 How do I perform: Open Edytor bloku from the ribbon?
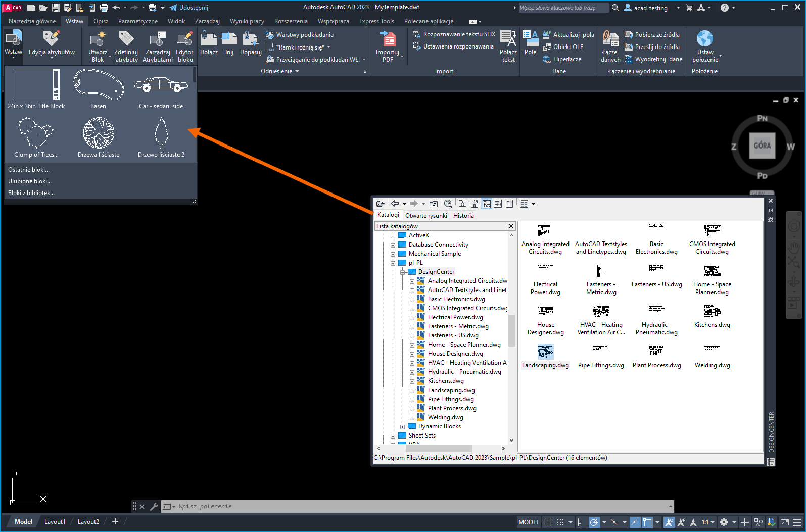coord(184,46)
